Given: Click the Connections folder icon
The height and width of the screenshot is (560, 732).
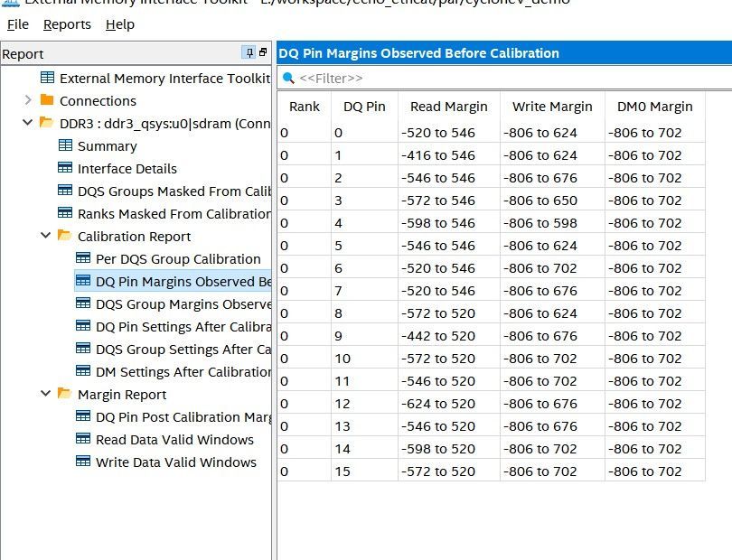Looking at the screenshot, I should tap(47, 100).
